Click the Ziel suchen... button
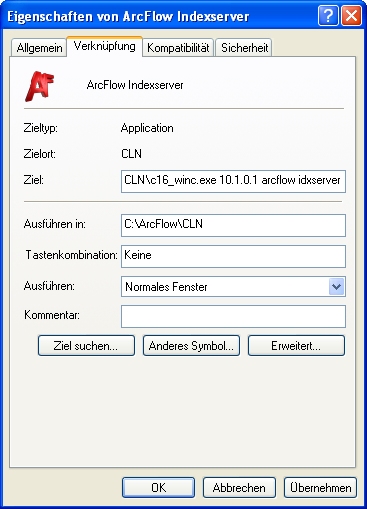Image resolution: width=367 pixels, height=509 pixels. coord(86,346)
